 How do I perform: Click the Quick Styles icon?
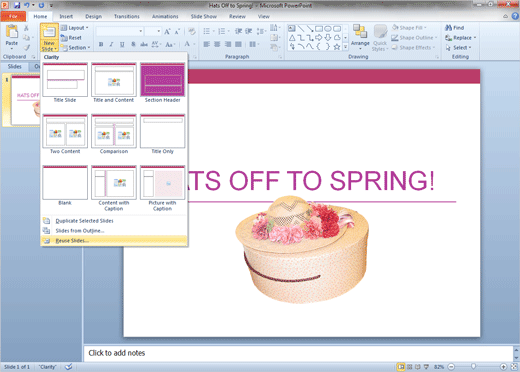pyautogui.click(x=380, y=38)
